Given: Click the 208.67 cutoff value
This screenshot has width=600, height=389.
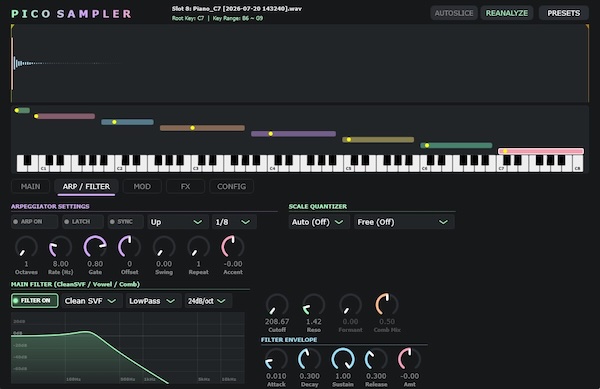Looking at the screenshot, I should [x=277, y=322].
